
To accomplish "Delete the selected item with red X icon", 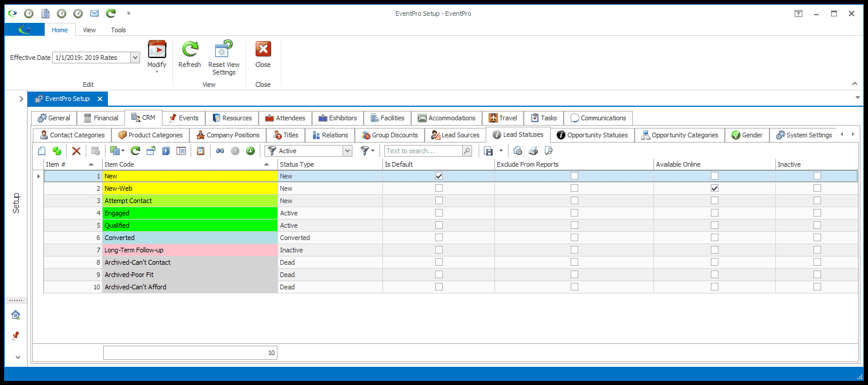I will coord(76,151).
